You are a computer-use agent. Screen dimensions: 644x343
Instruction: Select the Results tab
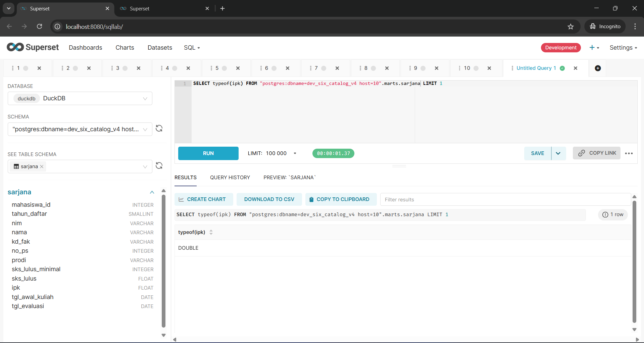(186, 178)
